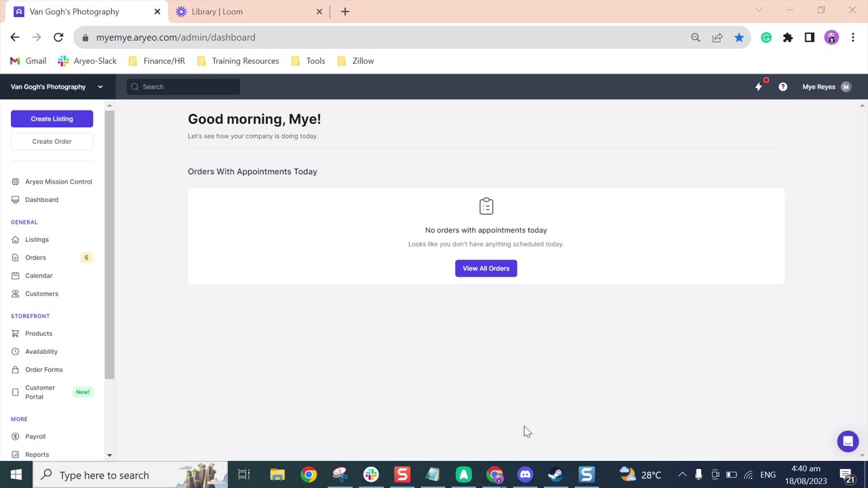Click the ENG language indicator

768,474
